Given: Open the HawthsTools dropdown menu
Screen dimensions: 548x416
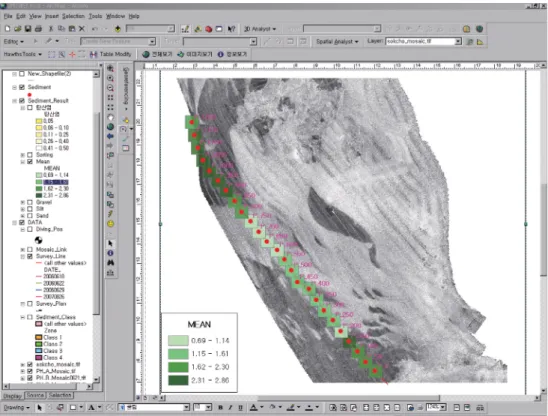Looking at the screenshot, I should pos(23,54).
